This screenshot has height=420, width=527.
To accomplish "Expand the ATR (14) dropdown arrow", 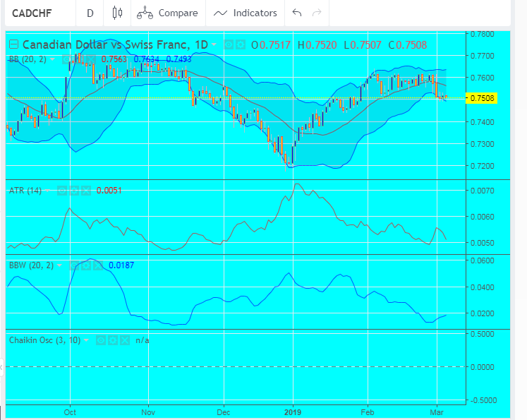I will tap(49, 191).
